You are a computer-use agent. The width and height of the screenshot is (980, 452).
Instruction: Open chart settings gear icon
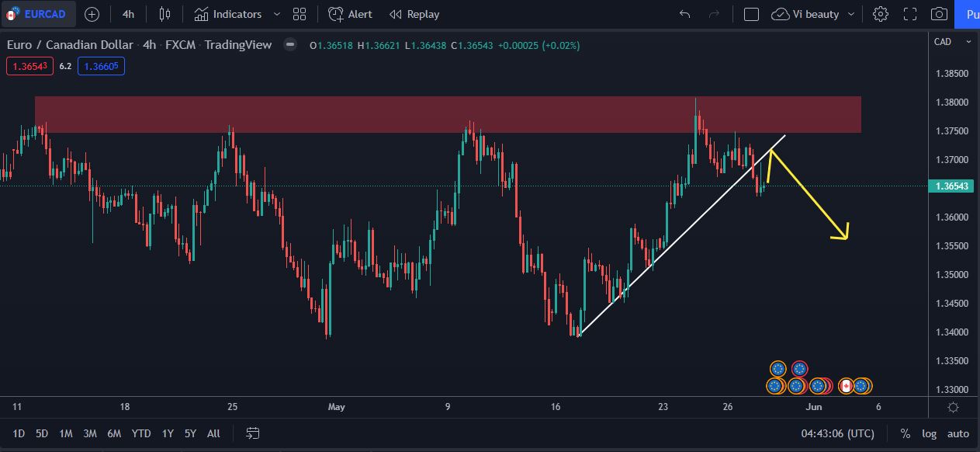point(881,14)
